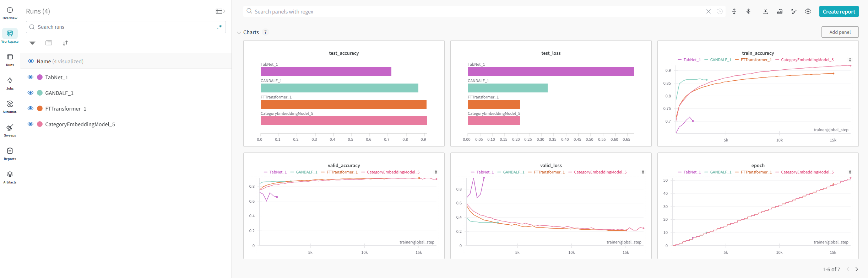Hide the TabNet_1 run

pyautogui.click(x=31, y=77)
